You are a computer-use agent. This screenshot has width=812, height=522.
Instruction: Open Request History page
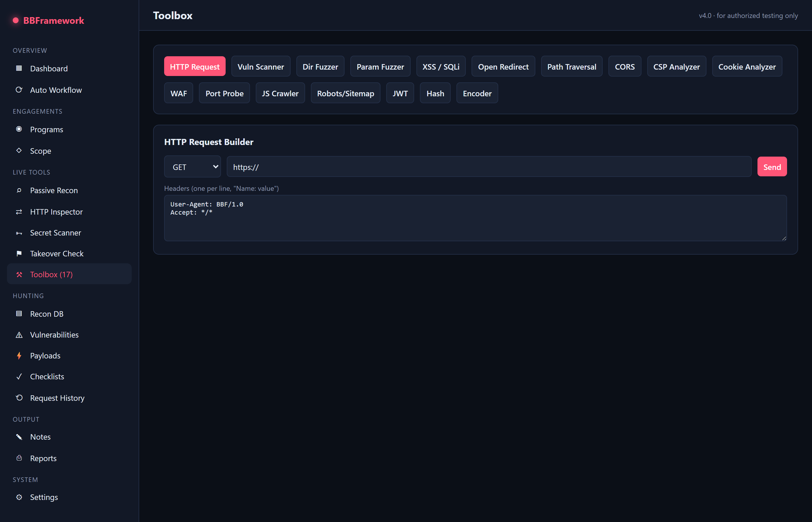pyautogui.click(x=69, y=398)
